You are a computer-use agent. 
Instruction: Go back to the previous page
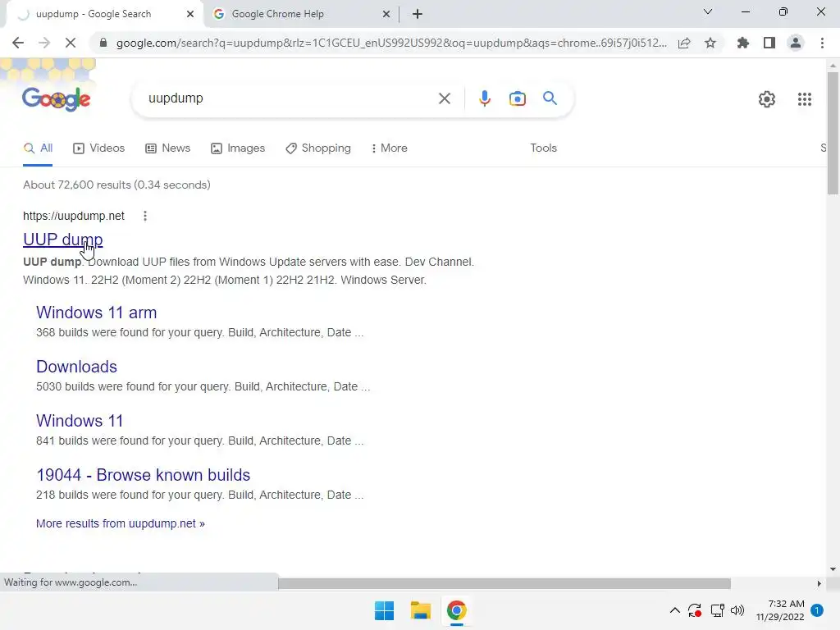point(18,43)
